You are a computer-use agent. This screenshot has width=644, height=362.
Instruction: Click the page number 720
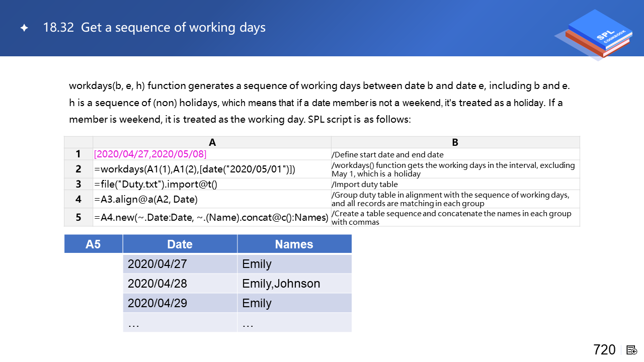pyautogui.click(x=604, y=350)
